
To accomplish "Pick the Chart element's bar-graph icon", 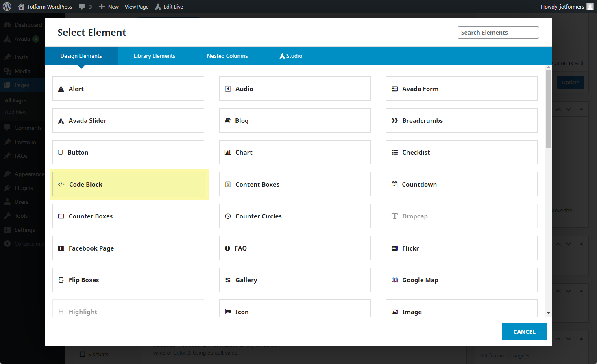I will pos(228,153).
